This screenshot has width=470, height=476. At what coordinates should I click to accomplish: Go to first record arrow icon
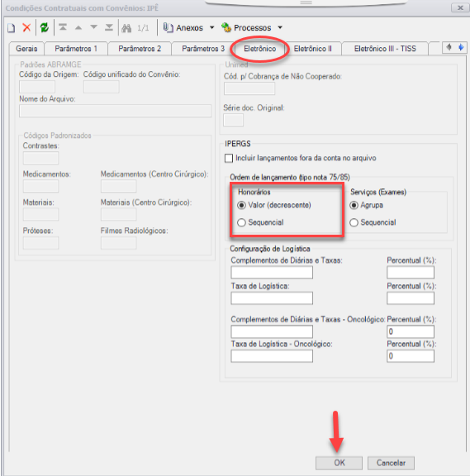63,27
